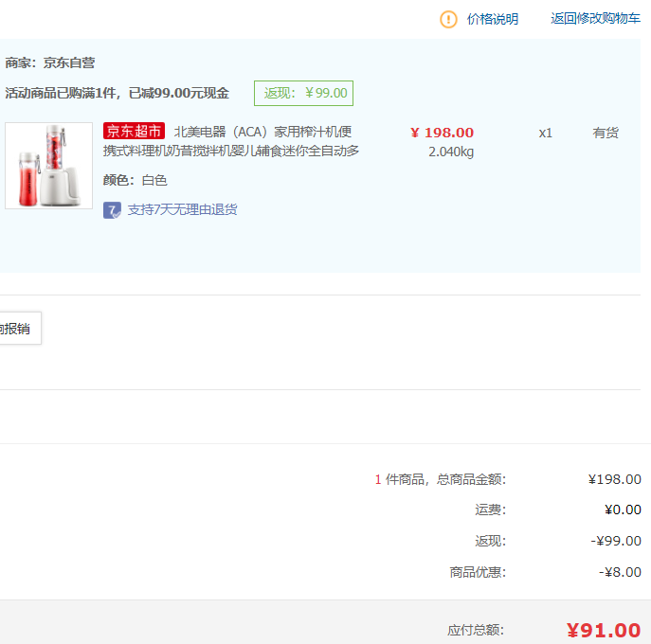
Task: Click the 有货 stock status
Action: tap(606, 133)
